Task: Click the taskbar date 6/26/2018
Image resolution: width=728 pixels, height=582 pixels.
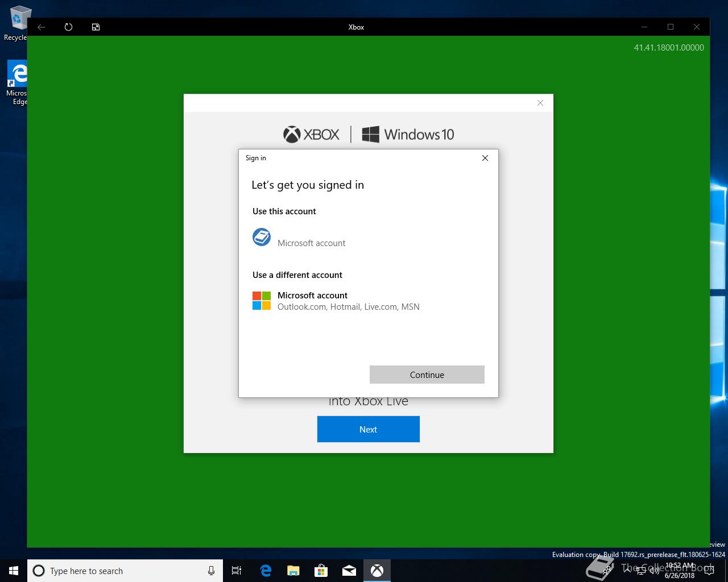Action: coord(680,576)
